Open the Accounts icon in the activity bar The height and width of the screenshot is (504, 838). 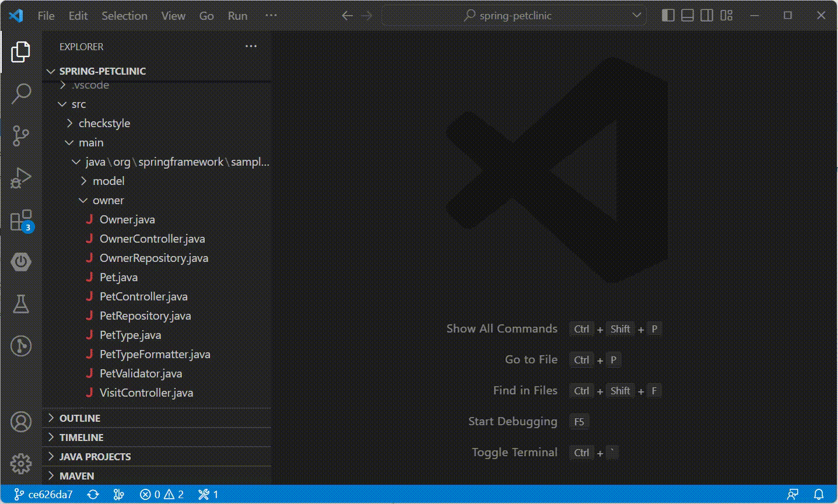point(20,421)
